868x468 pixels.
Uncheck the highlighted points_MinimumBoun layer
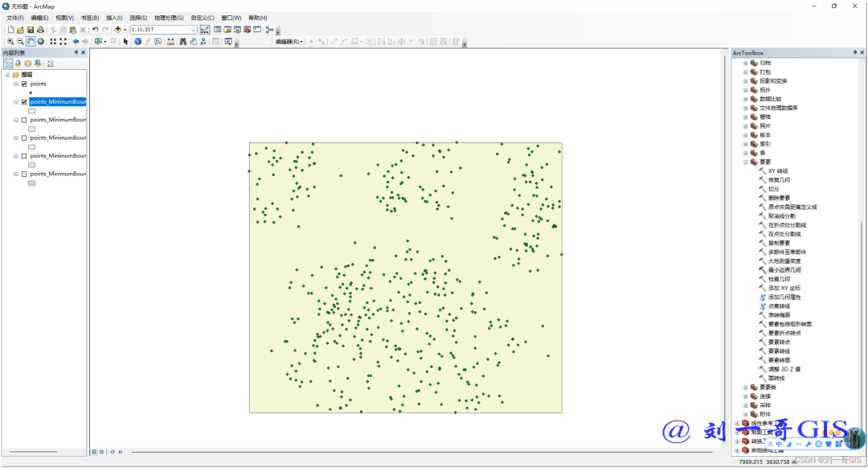(24, 102)
